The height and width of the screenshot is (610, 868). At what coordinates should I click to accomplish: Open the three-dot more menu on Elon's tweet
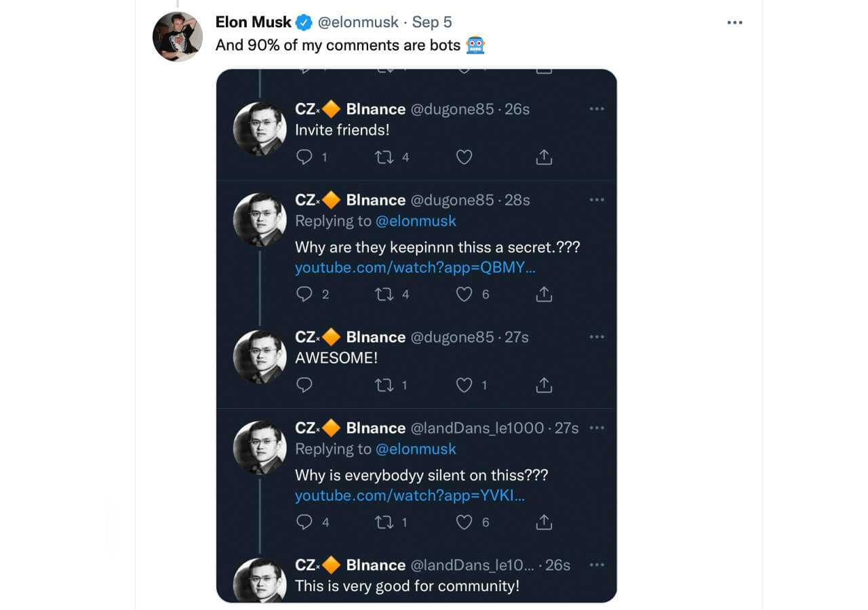[x=734, y=22]
